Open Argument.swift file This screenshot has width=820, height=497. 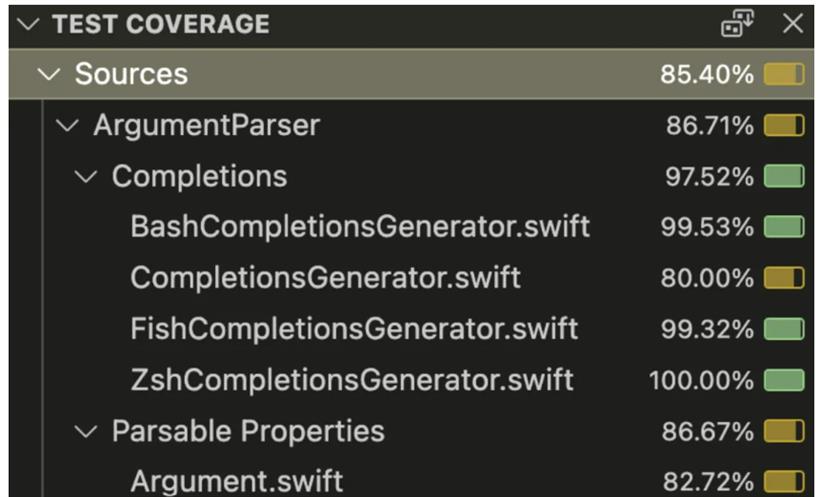click(236, 481)
